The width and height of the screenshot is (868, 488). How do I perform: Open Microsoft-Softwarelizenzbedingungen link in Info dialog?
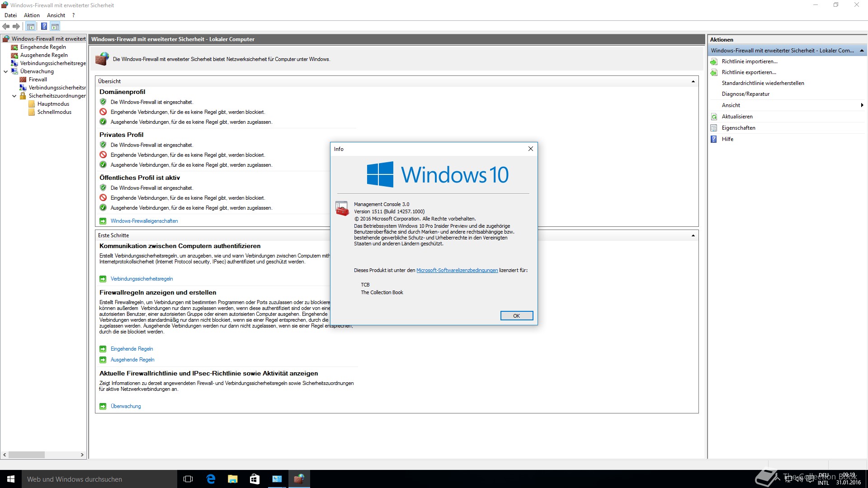tap(457, 270)
